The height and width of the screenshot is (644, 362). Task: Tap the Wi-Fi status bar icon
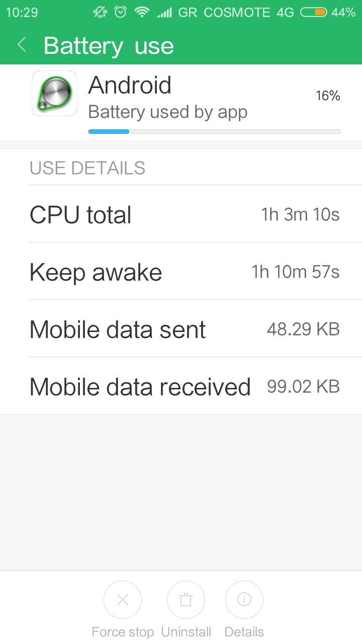(142, 13)
